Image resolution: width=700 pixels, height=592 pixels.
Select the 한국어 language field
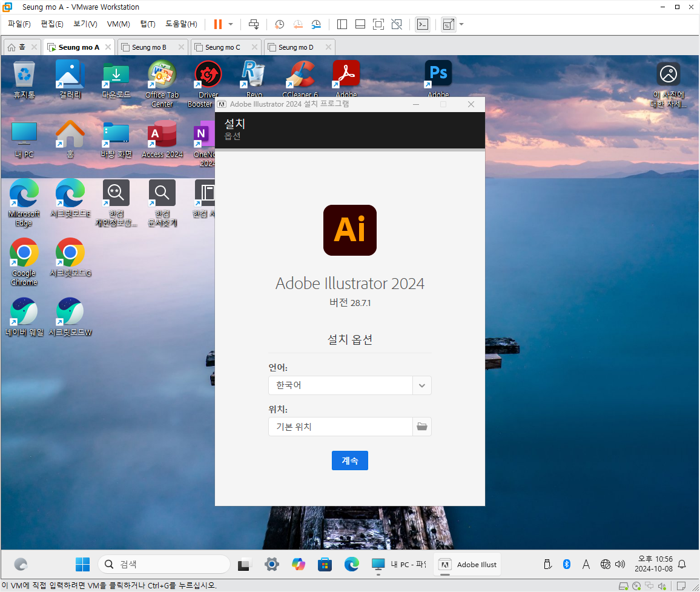340,385
